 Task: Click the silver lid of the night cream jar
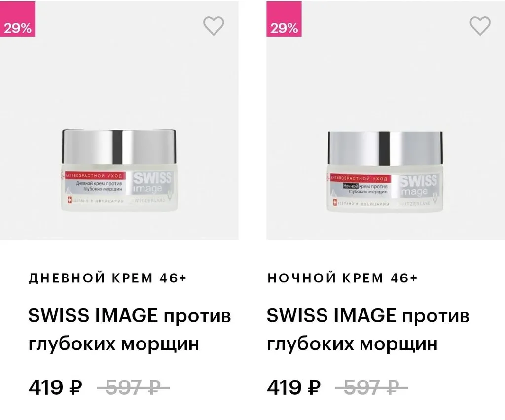385,149
